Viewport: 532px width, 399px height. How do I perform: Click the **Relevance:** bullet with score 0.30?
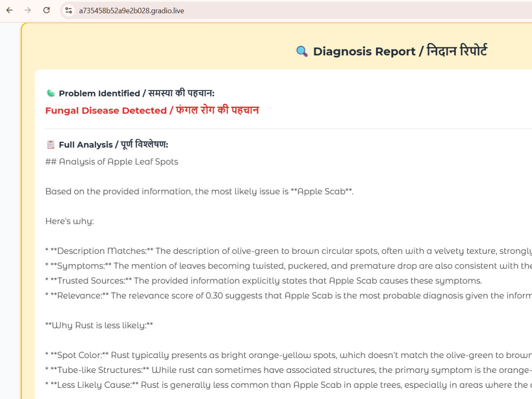pyautogui.click(x=288, y=296)
